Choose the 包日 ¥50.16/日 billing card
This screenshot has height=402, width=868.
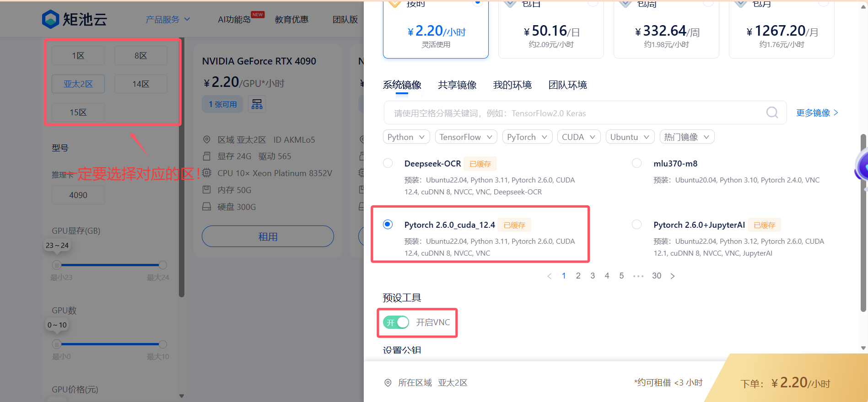[551, 29]
